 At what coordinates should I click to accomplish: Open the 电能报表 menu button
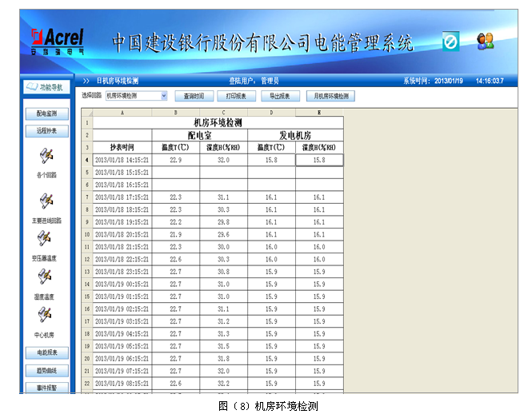[x=47, y=352]
